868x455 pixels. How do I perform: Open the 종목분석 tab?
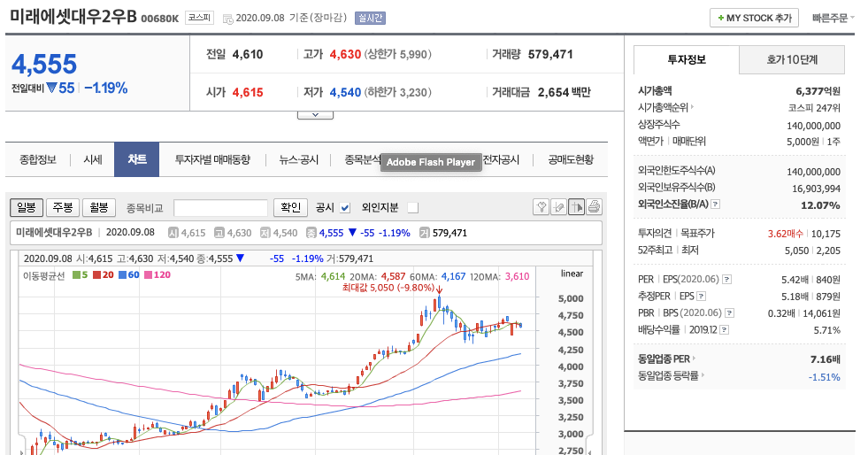tap(363, 160)
